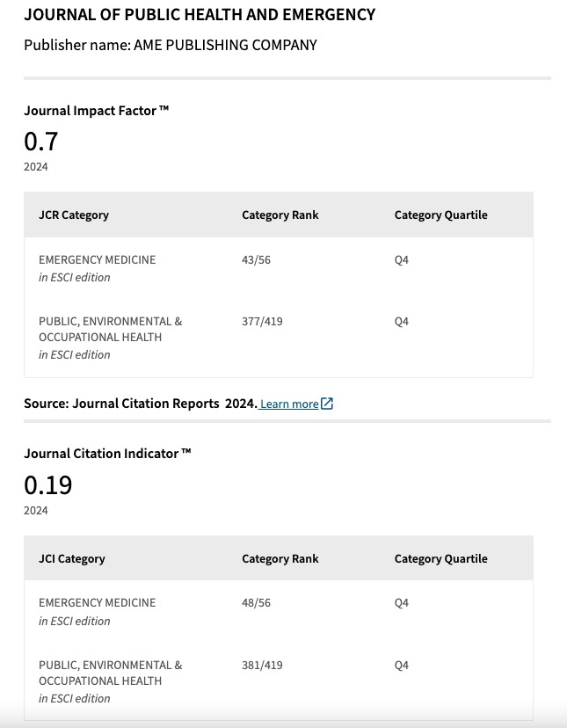Click the 0.7 impact factor value

40,142
